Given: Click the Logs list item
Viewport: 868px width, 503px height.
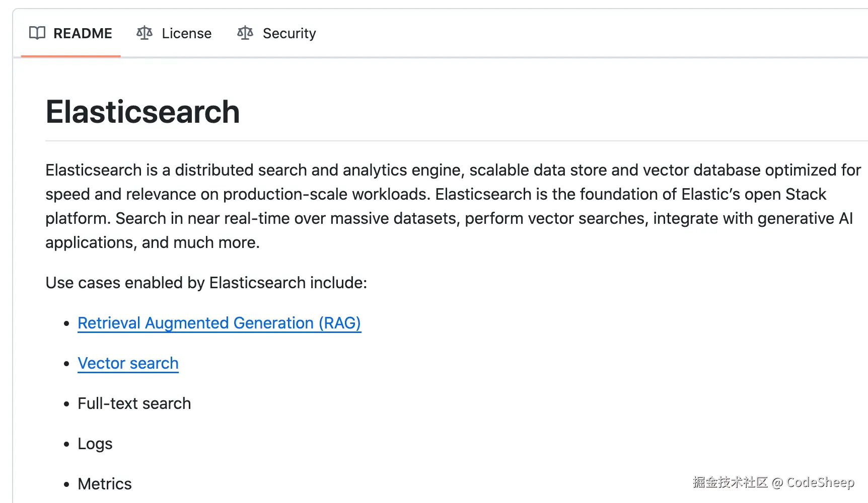Looking at the screenshot, I should click(x=95, y=444).
